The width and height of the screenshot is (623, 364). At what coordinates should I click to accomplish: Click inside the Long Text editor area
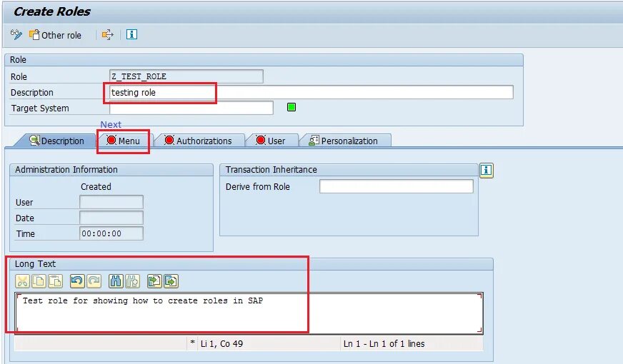click(x=249, y=313)
